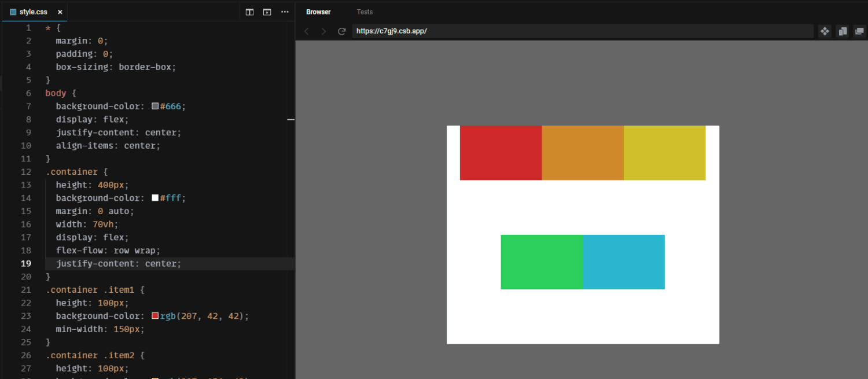The height and width of the screenshot is (379, 868).
Task: Click the four-diamond icon beside the address bar
Action: pos(825,31)
